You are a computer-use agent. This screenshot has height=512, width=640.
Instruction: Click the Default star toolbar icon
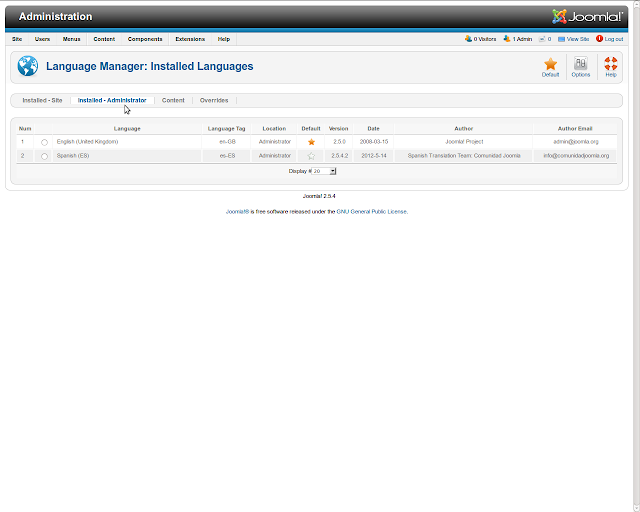[550, 67]
